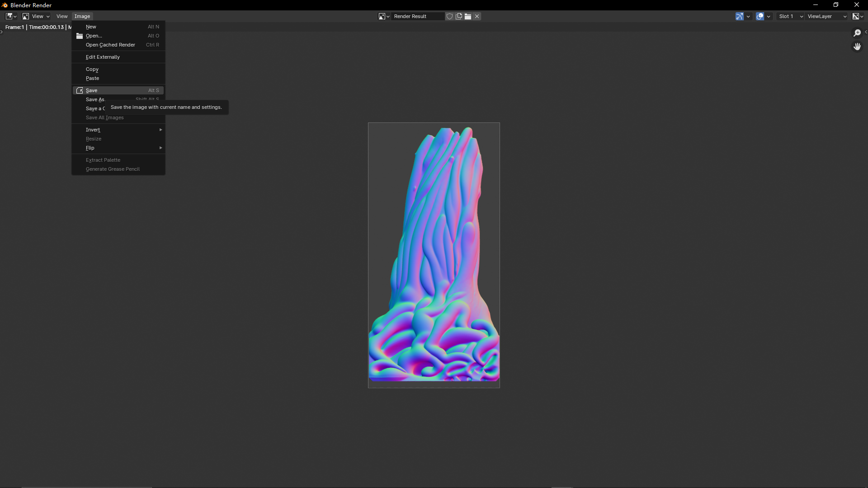868x488 pixels.
Task: Click the pan hand icon
Action: [x=857, y=47]
